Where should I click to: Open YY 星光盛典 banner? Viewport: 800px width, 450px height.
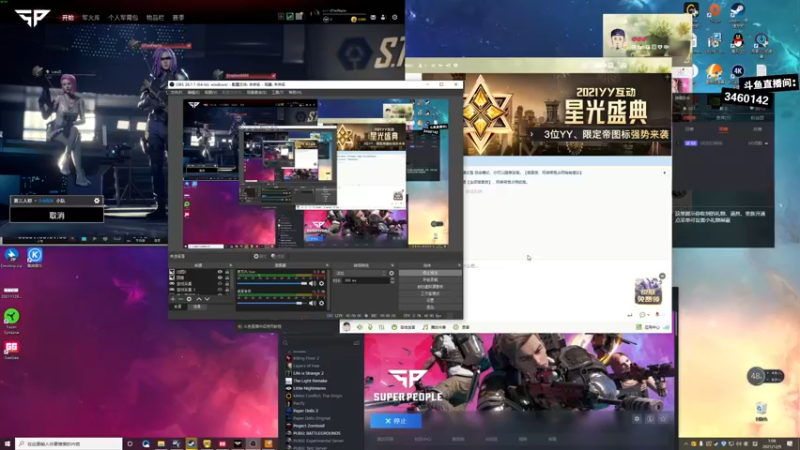click(567, 115)
